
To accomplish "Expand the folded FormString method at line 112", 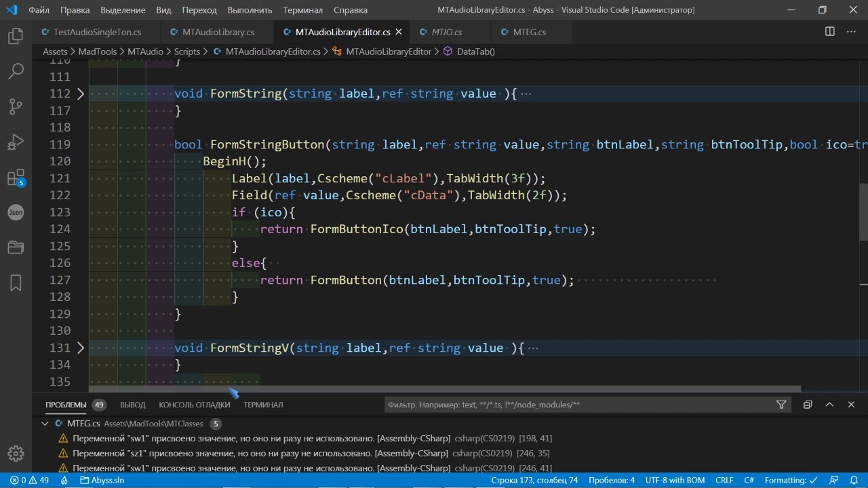I will (x=80, y=94).
